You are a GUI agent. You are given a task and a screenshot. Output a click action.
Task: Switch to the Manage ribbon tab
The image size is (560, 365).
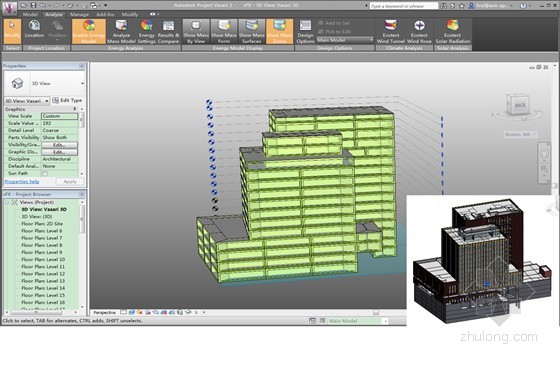[x=79, y=14]
